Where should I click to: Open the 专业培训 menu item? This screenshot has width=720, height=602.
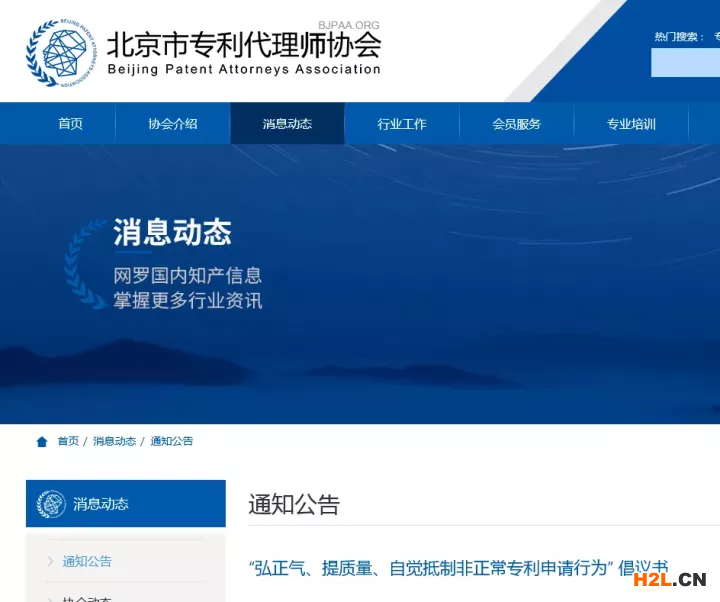point(631,124)
